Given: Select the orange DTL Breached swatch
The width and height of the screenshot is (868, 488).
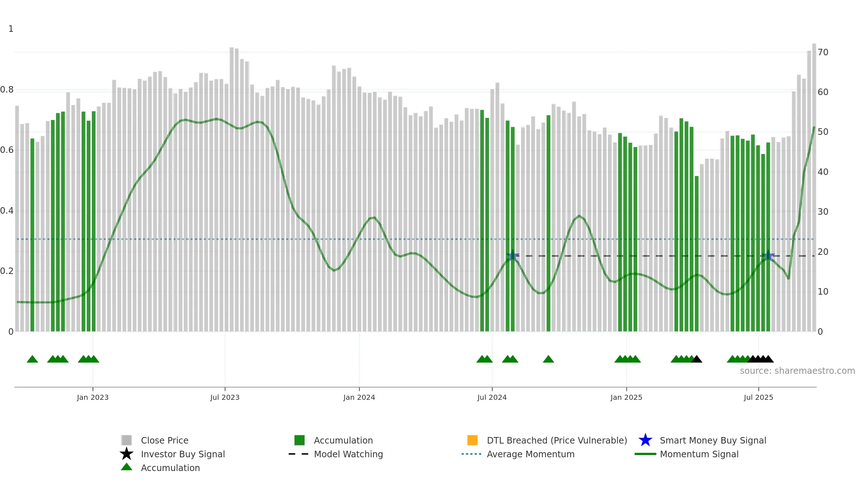Looking at the screenshot, I should click(472, 440).
